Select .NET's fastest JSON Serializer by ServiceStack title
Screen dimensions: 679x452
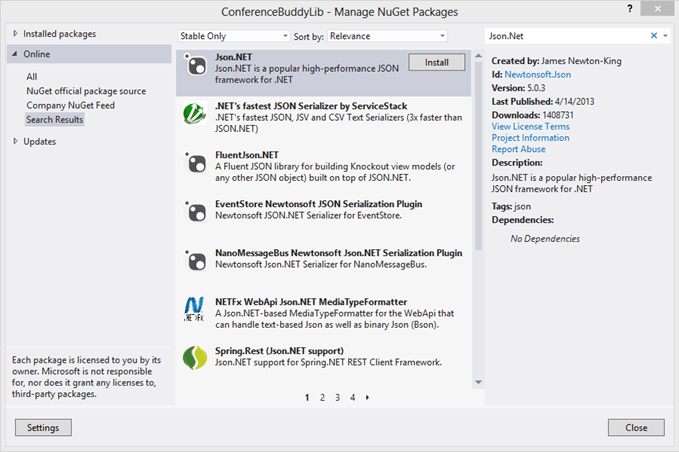(x=311, y=106)
